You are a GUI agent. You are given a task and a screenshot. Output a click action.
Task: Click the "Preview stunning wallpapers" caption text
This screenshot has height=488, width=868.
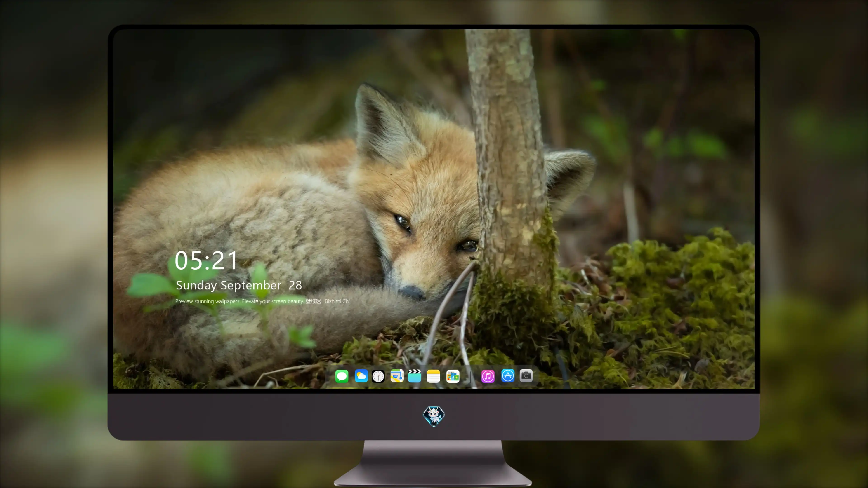[x=262, y=301]
